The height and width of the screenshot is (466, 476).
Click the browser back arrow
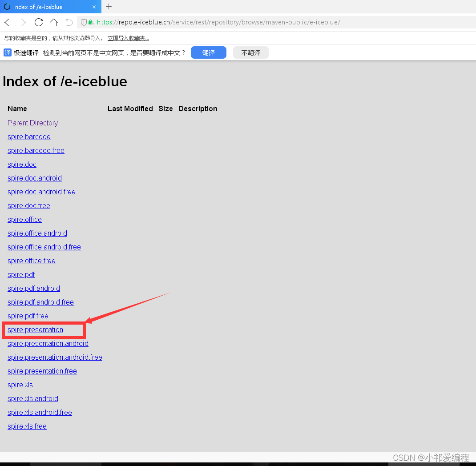pyautogui.click(x=7, y=22)
